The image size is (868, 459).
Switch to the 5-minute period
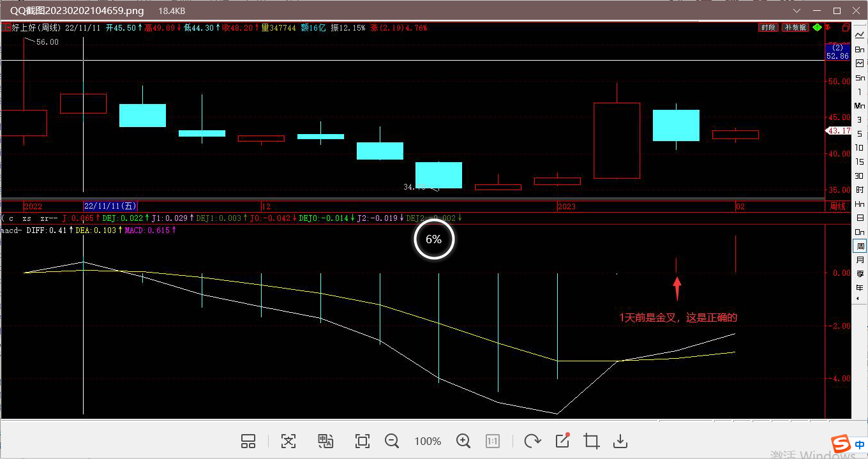860,133
